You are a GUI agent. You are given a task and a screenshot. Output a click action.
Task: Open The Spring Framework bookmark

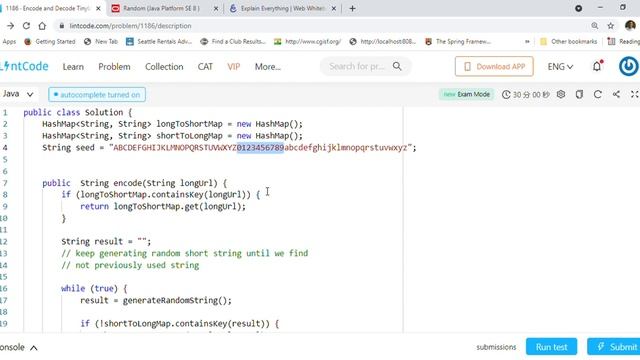click(x=458, y=41)
